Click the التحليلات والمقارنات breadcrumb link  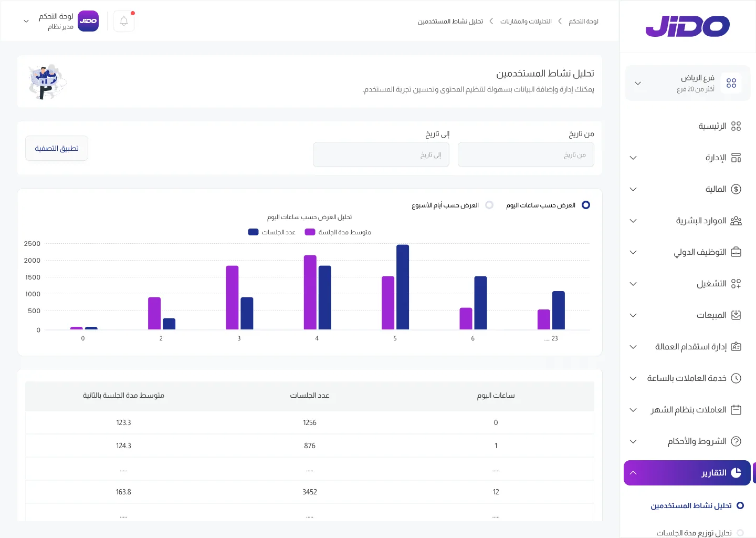pos(526,22)
